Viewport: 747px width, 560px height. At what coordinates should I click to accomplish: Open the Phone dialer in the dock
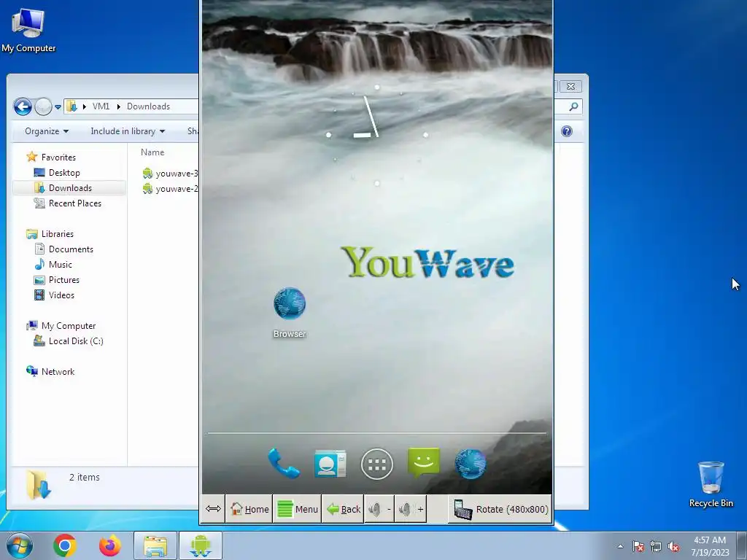click(284, 463)
